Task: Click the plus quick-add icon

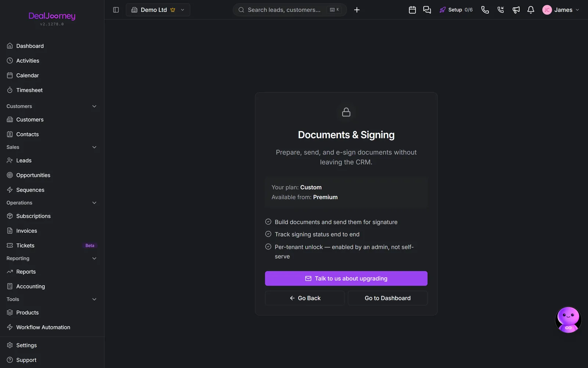Action: 357,10
